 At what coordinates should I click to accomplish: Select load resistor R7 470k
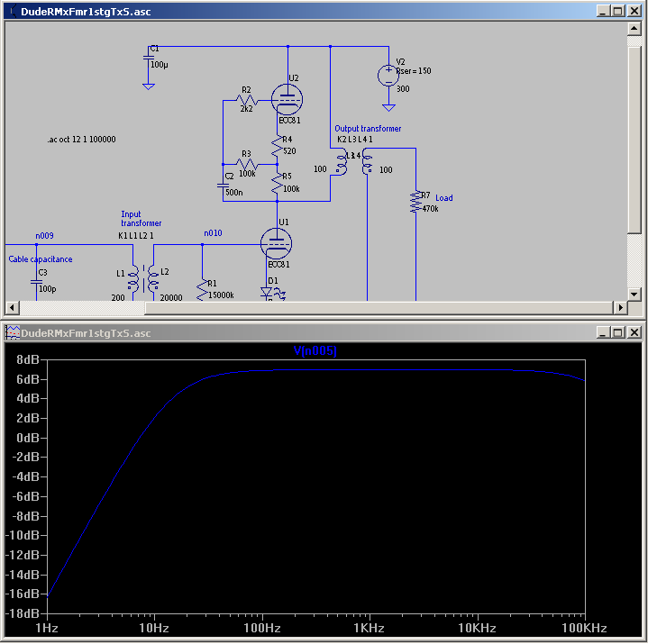(415, 202)
